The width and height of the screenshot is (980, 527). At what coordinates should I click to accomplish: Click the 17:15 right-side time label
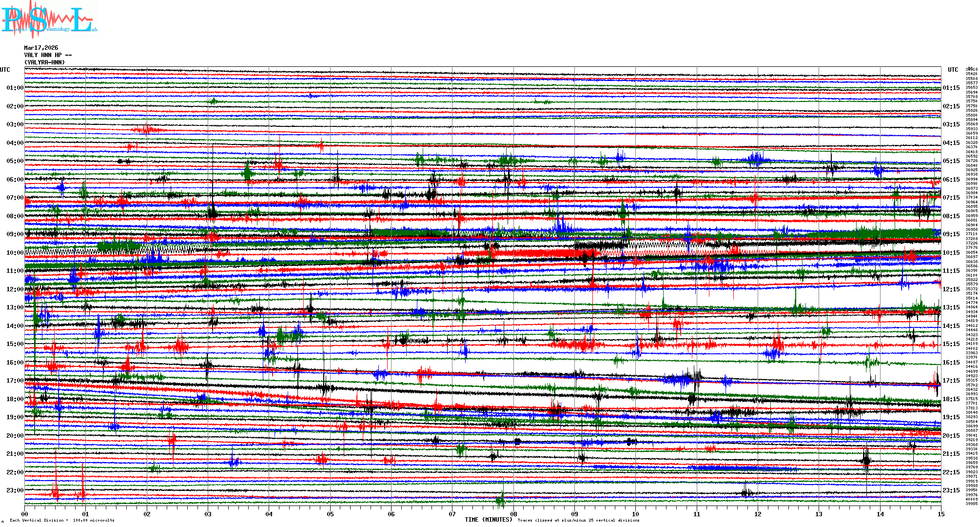tap(951, 381)
